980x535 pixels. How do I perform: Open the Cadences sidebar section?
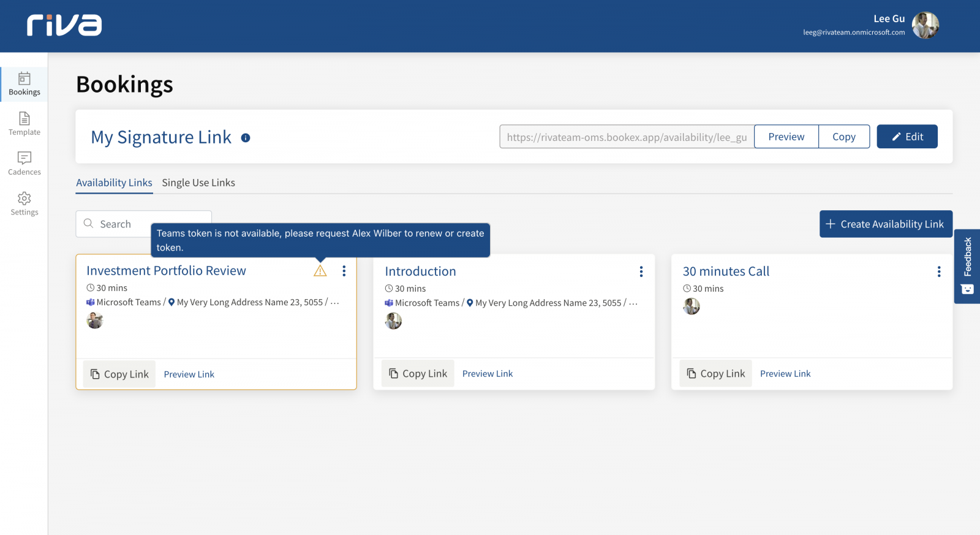[x=24, y=164]
